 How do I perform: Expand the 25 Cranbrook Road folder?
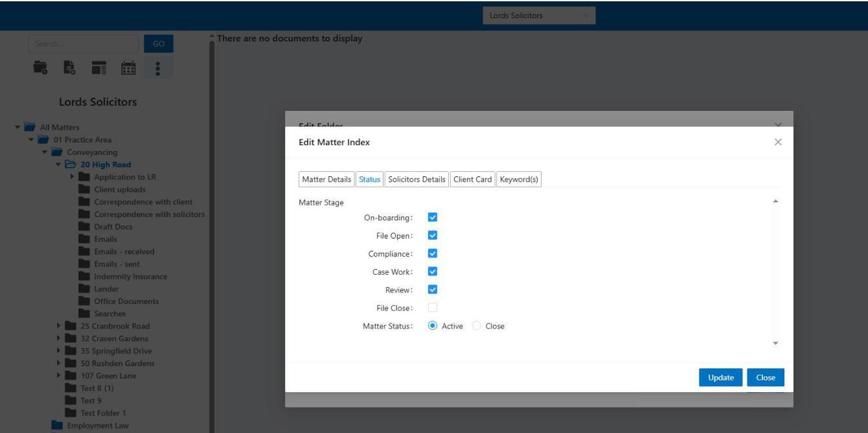pos(58,326)
